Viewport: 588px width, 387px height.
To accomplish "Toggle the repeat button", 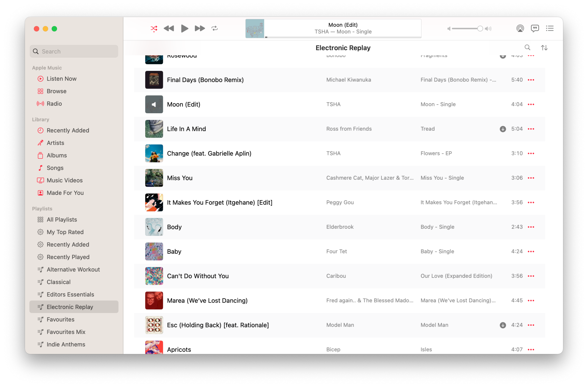I will tap(215, 29).
